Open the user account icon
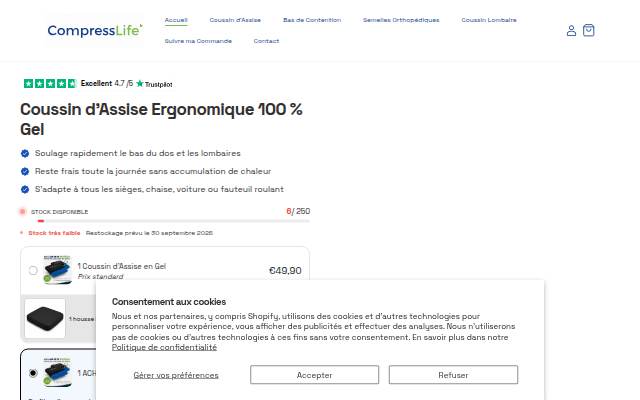Image resolution: width=640 pixels, height=400 pixels. tap(571, 31)
